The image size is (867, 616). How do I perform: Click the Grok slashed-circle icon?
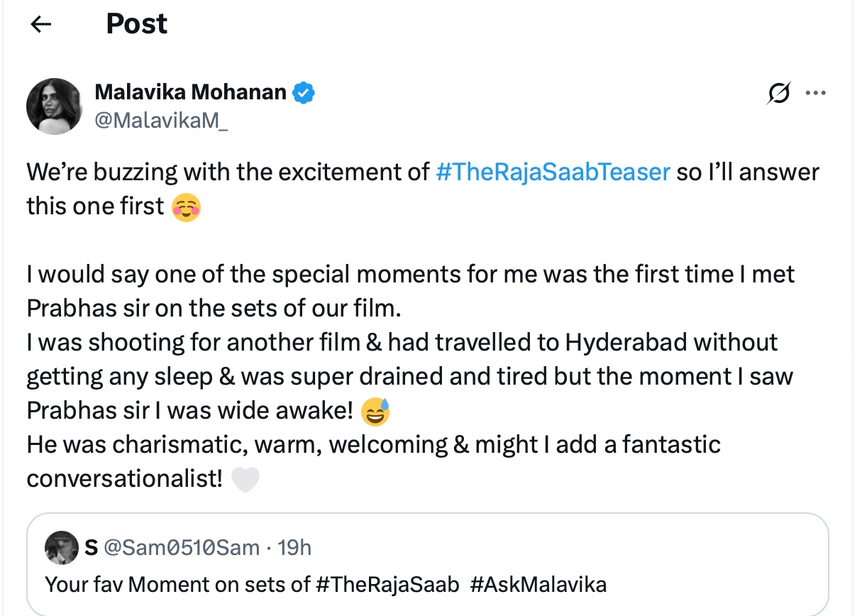tap(778, 94)
